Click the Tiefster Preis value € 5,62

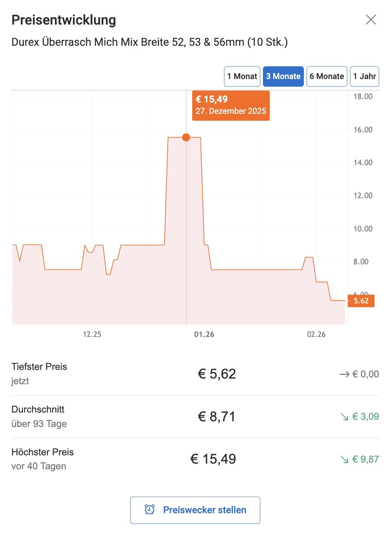(x=217, y=374)
